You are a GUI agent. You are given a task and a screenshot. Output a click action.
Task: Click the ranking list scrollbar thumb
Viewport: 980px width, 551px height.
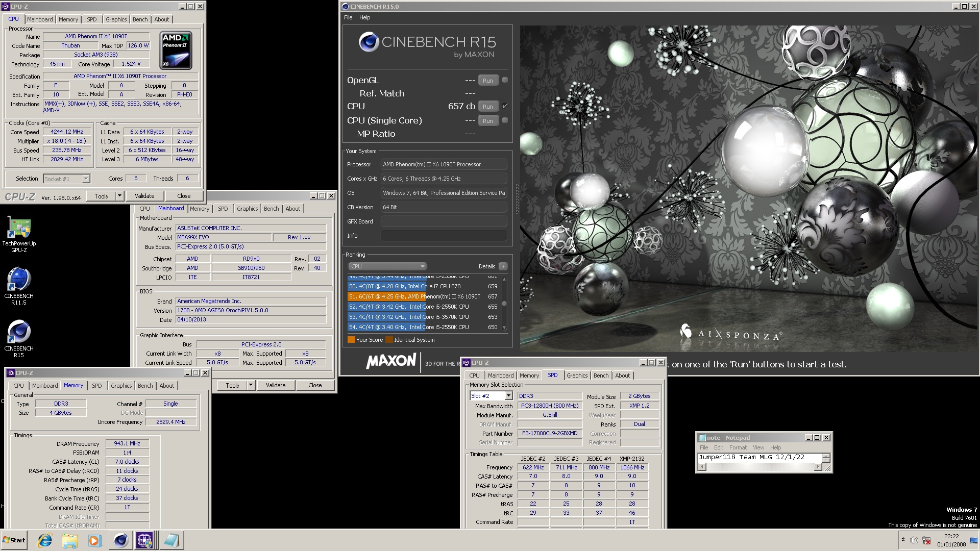[504, 304]
